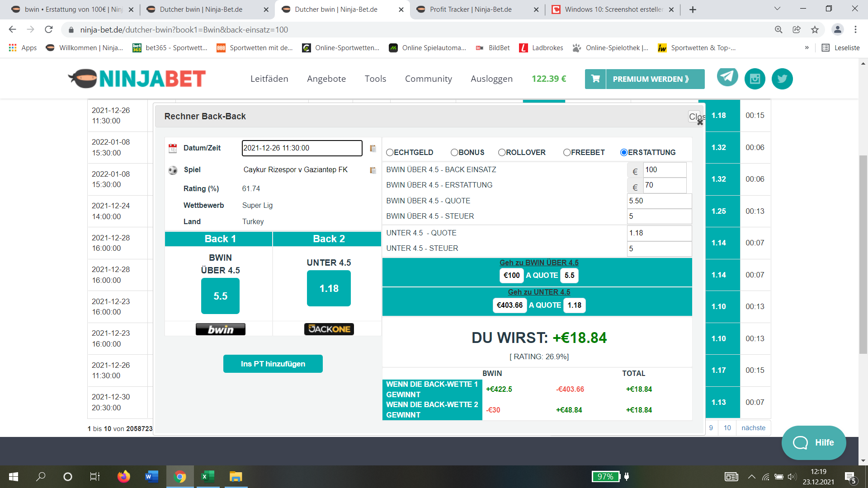Click the browser address bar URL

[x=184, y=29]
